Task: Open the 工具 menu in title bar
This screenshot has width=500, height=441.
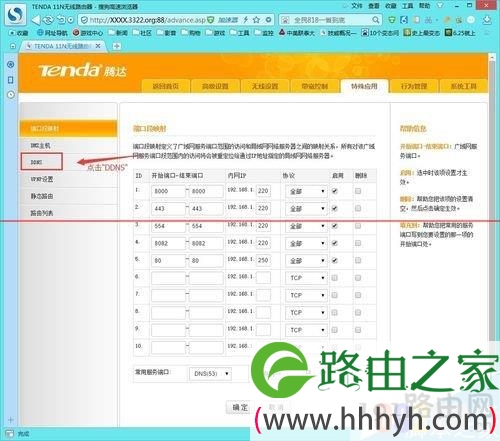Action: point(407,6)
